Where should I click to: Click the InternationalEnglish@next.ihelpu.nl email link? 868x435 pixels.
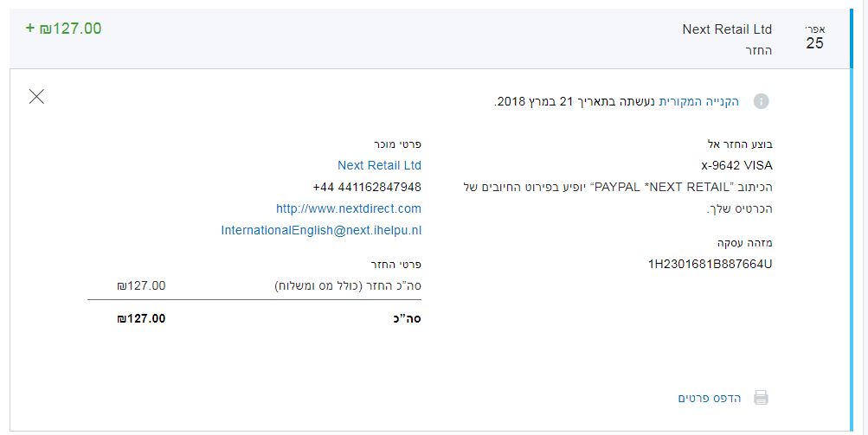321,230
